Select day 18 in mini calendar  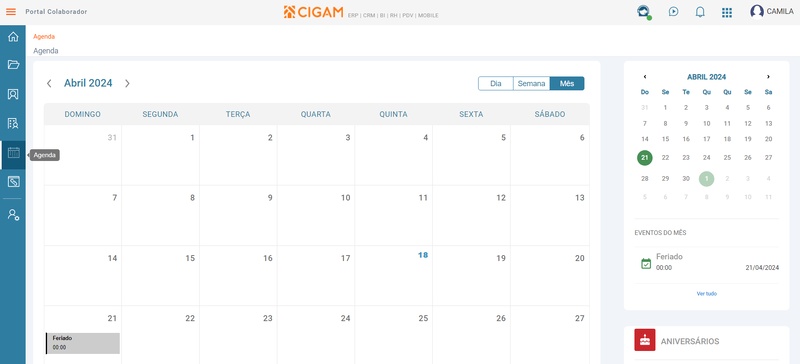[x=728, y=139]
